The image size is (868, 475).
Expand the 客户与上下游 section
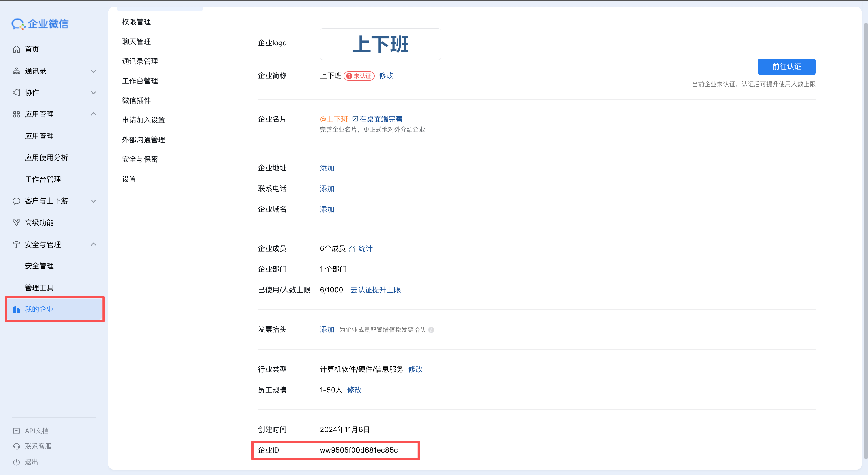(x=94, y=201)
